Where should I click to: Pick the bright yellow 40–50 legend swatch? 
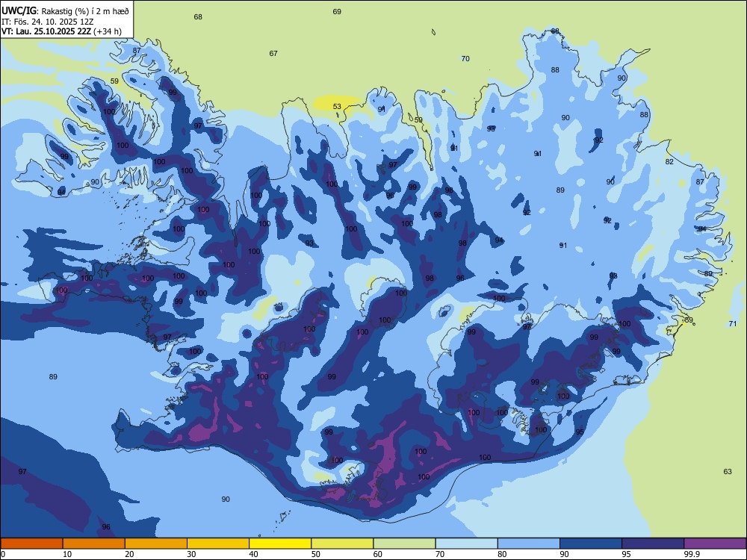280,544
